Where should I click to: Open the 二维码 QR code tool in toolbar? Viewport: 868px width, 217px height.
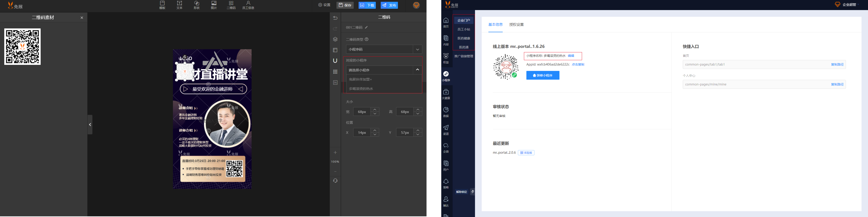click(x=231, y=5)
